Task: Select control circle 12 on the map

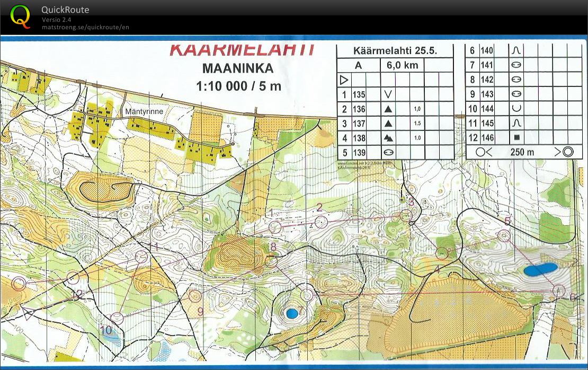Action: pos(74,277)
